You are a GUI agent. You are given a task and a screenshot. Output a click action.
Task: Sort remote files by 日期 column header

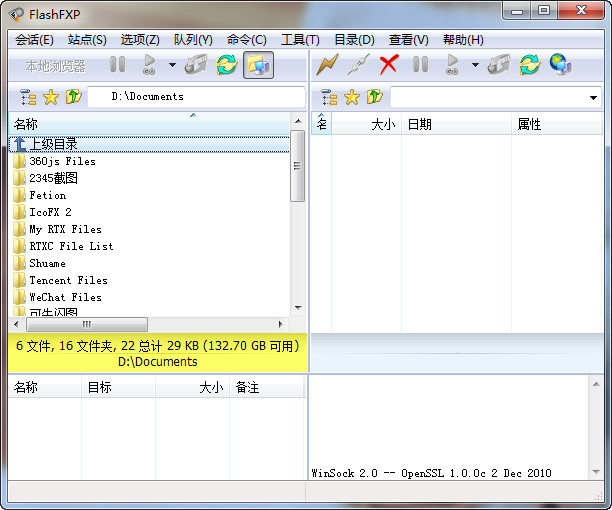point(420,124)
